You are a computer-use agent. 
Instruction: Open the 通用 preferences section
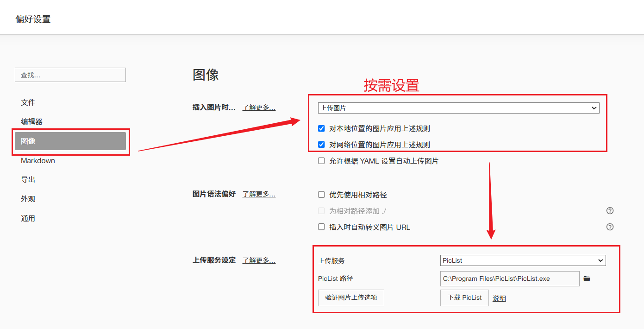click(70, 218)
